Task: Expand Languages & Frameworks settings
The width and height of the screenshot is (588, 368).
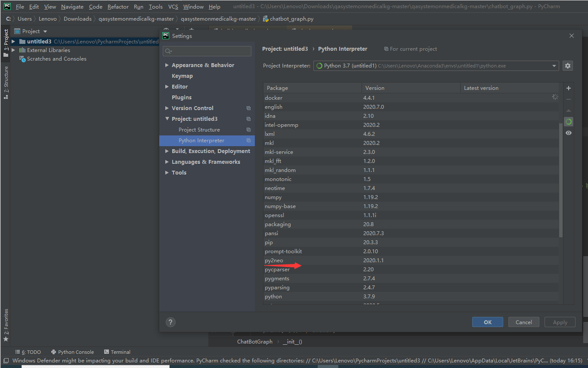Action: pyautogui.click(x=167, y=162)
